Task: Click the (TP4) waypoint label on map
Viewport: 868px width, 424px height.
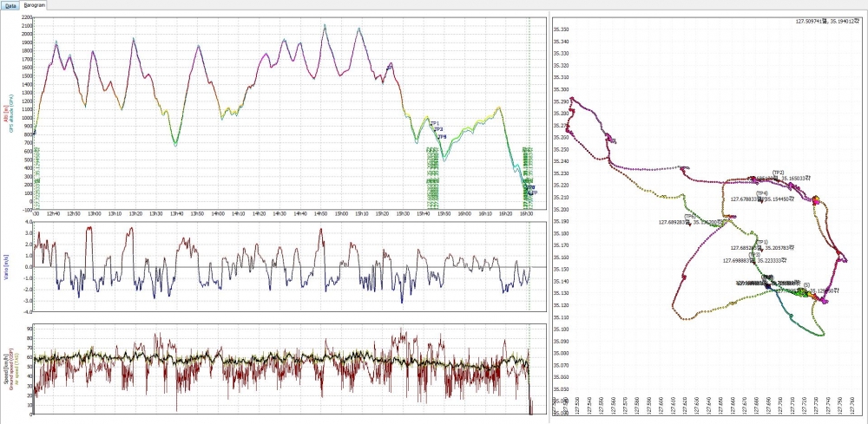Action: (x=762, y=193)
